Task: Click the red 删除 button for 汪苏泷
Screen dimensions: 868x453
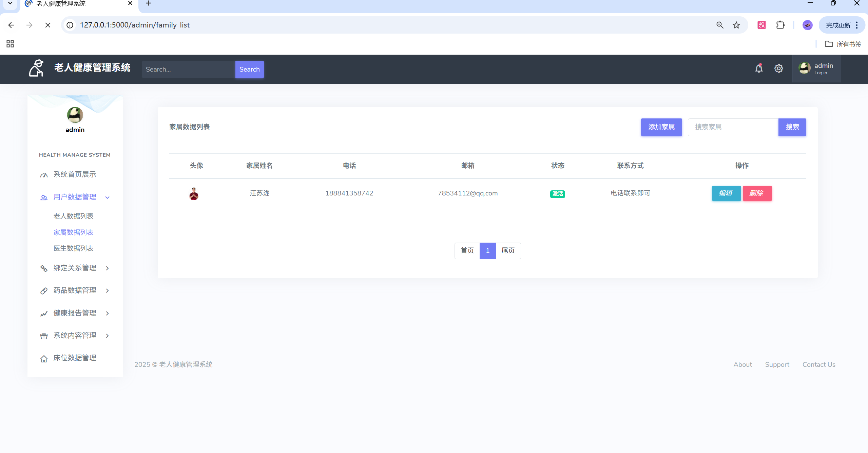Action: [757, 193]
